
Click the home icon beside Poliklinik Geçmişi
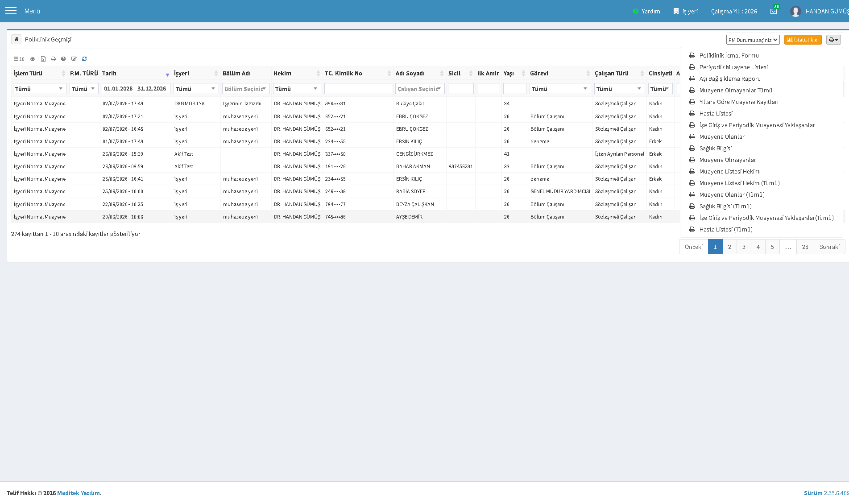click(16, 39)
